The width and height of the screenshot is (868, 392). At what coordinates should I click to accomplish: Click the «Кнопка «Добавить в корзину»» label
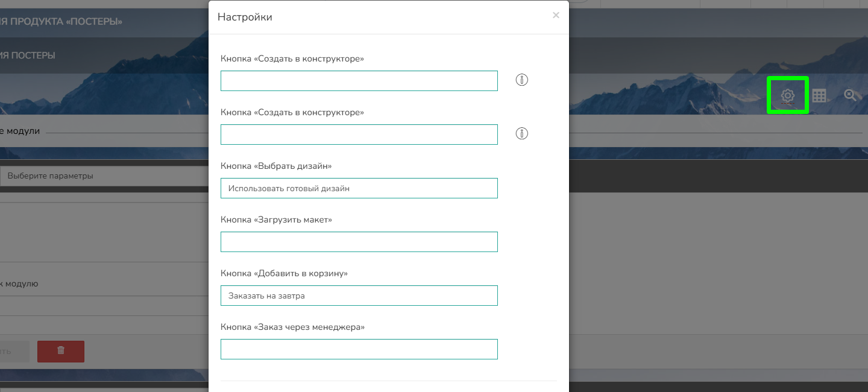pyautogui.click(x=284, y=273)
